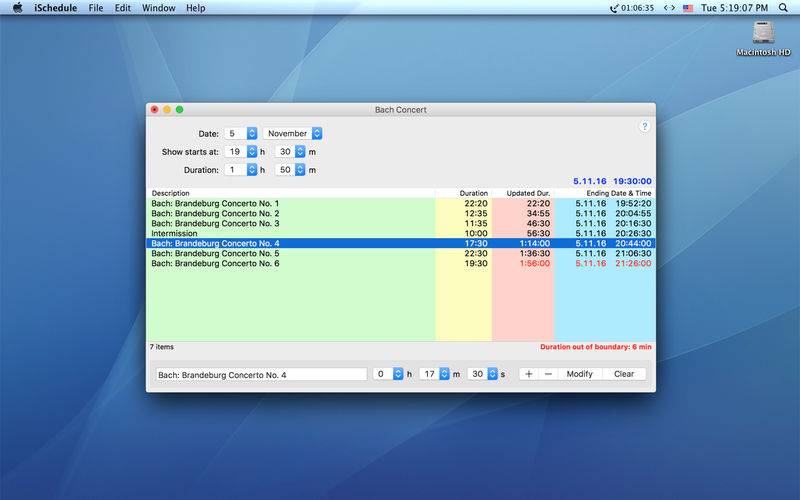Image resolution: width=800 pixels, height=500 pixels.
Task: Open the File menu
Action: pyautogui.click(x=95, y=8)
